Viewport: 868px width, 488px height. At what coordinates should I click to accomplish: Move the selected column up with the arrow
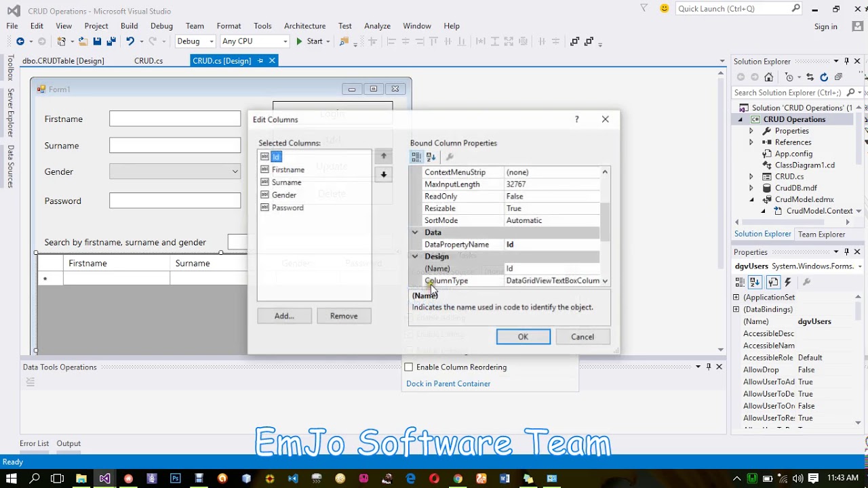coord(383,157)
